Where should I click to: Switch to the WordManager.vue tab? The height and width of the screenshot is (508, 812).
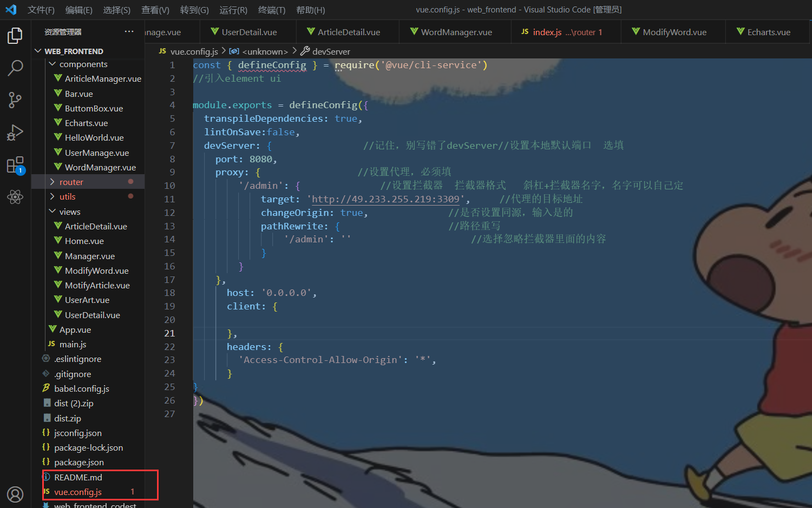pyautogui.click(x=456, y=32)
